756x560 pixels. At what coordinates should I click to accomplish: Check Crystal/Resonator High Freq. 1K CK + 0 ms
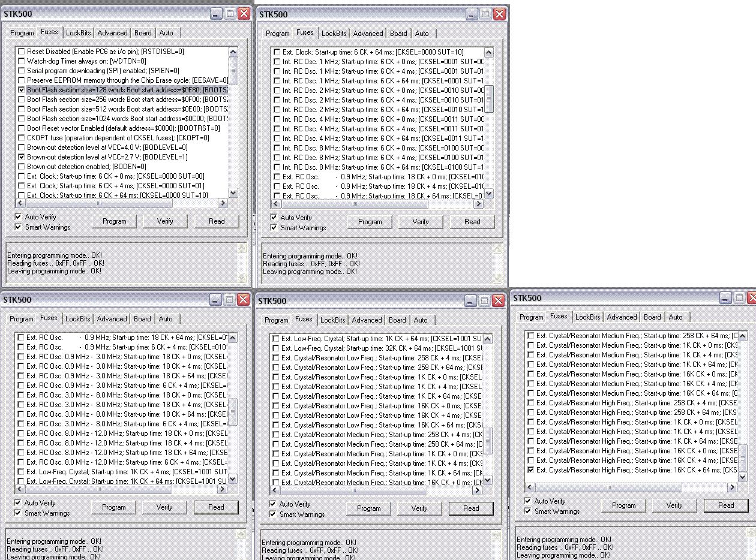click(530, 422)
